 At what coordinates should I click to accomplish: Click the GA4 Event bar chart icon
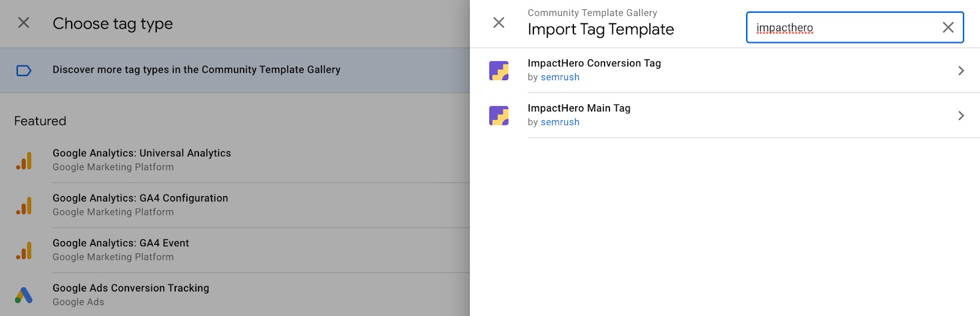coord(24,250)
